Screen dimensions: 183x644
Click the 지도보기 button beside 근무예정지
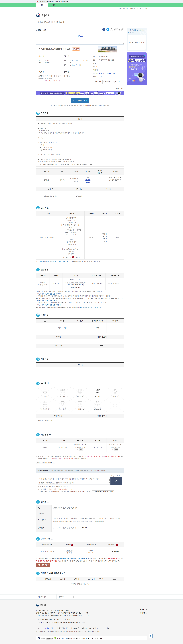pyautogui.click(x=85, y=528)
